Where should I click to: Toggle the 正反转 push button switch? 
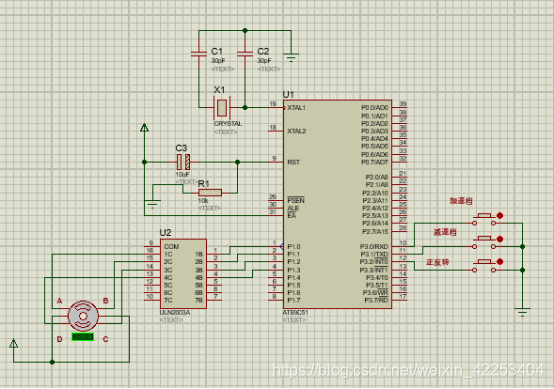[x=484, y=266]
